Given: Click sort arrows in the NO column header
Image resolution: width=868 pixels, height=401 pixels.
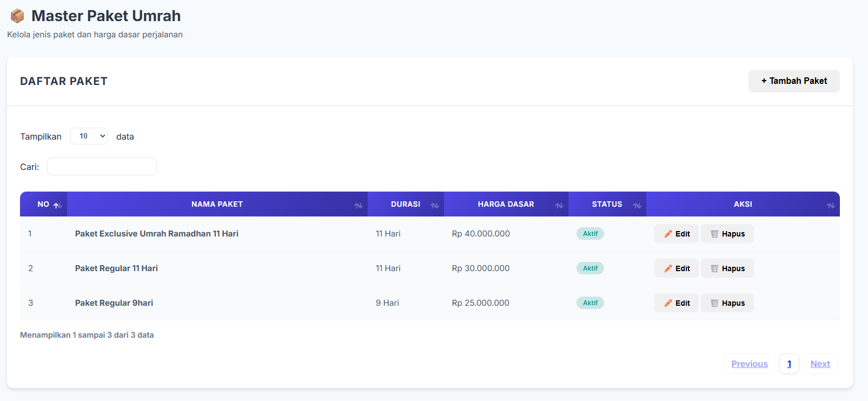Looking at the screenshot, I should [57, 205].
